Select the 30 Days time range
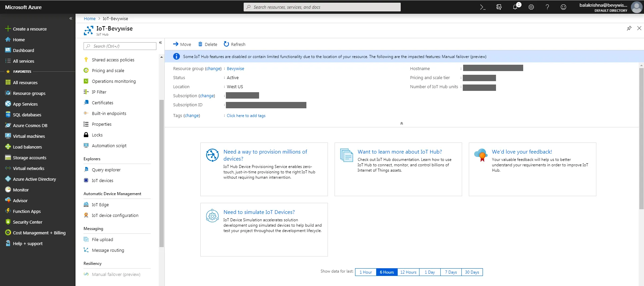644x286 pixels. point(472,272)
